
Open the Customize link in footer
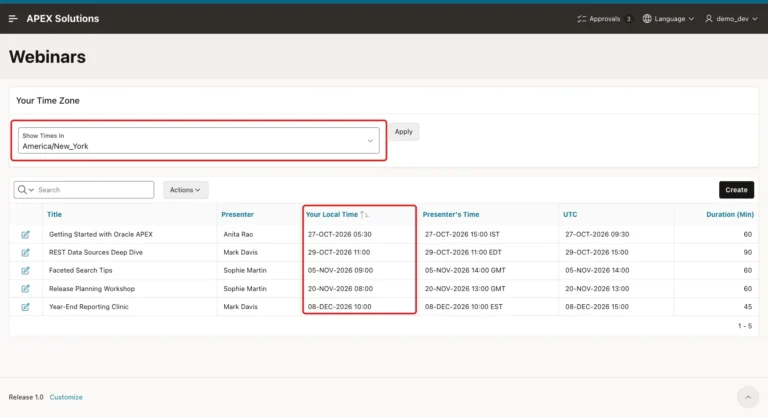pyautogui.click(x=66, y=397)
